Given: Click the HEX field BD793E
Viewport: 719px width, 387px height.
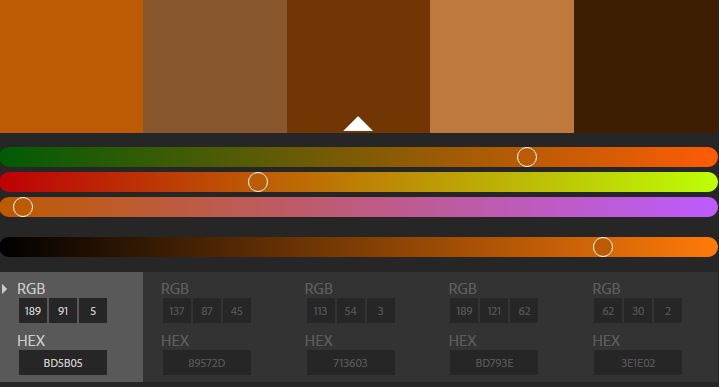Looking at the screenshot, I should click(x=494, y=363).
